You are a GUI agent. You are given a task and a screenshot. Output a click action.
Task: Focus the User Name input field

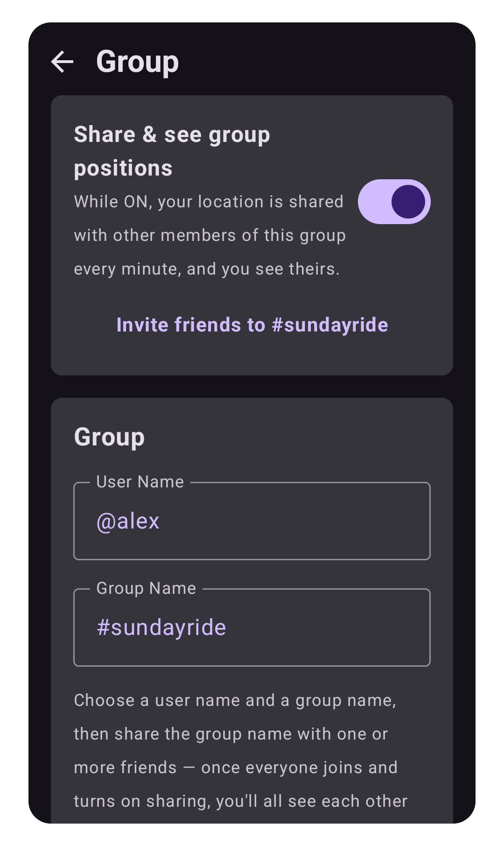[252, 521]
